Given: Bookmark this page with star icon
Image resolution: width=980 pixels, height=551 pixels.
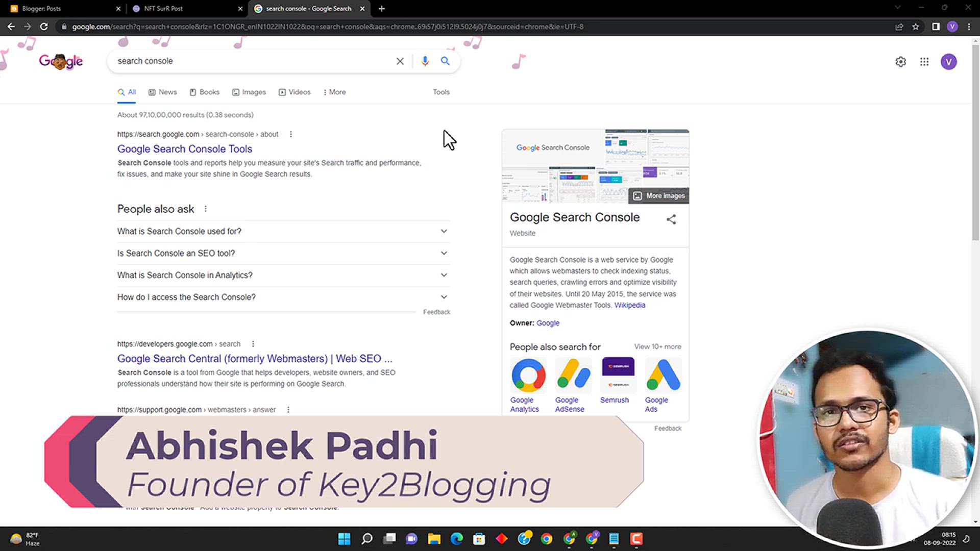Looking at the screenshot, I should (x=916, y=27).
